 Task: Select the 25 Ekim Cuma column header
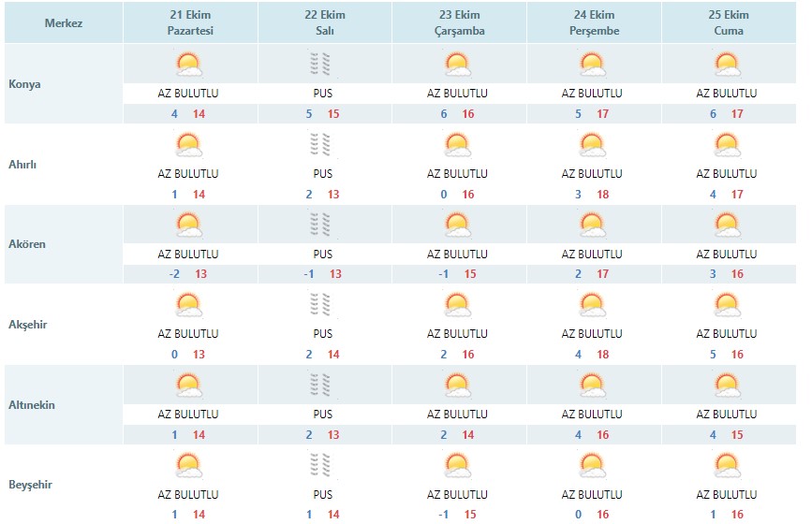pos(729,22)
